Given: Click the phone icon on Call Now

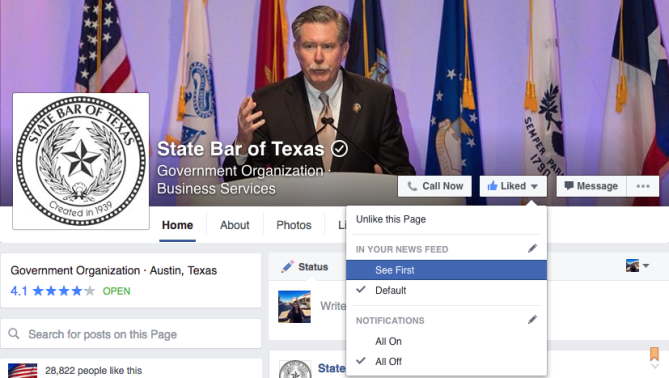Looking at the screenshot, I should click(412, 186).
